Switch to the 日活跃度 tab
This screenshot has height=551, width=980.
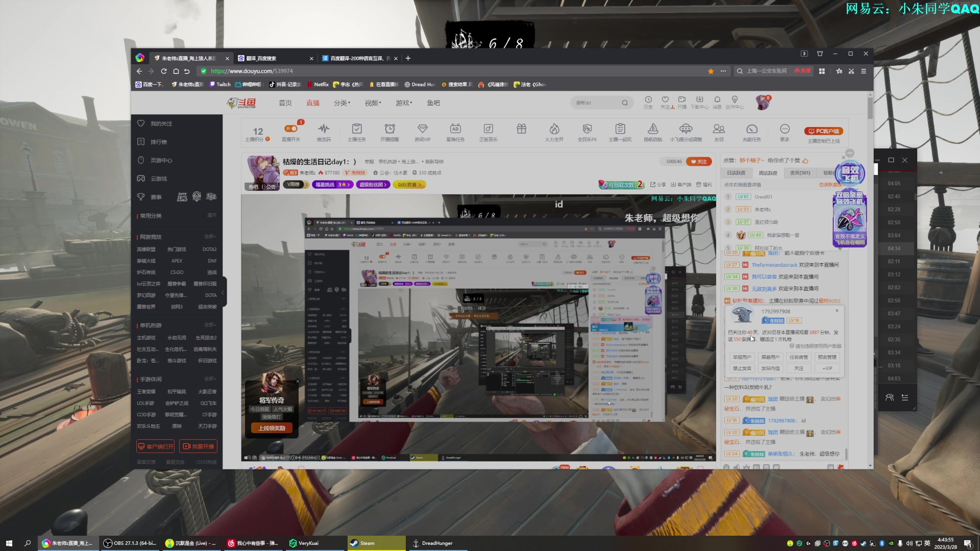(x=736, y=173)
